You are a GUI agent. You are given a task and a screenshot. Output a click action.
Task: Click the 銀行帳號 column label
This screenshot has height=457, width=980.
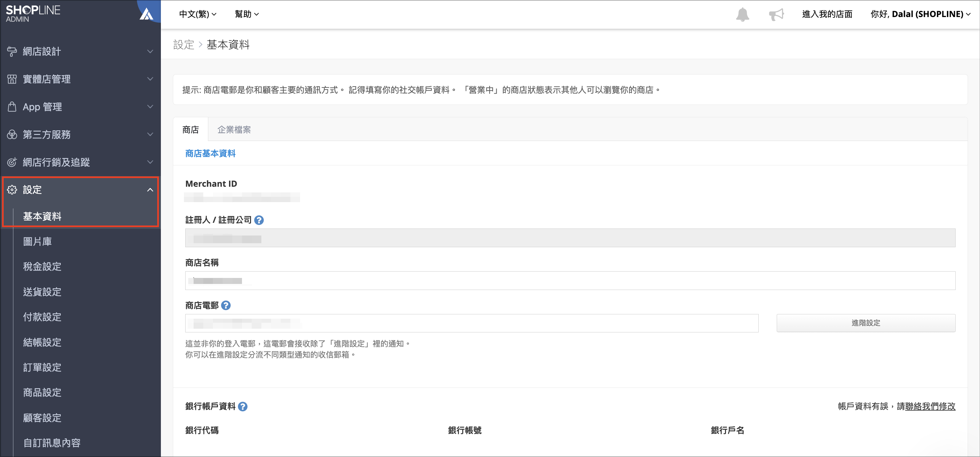(x=465, y=430)
